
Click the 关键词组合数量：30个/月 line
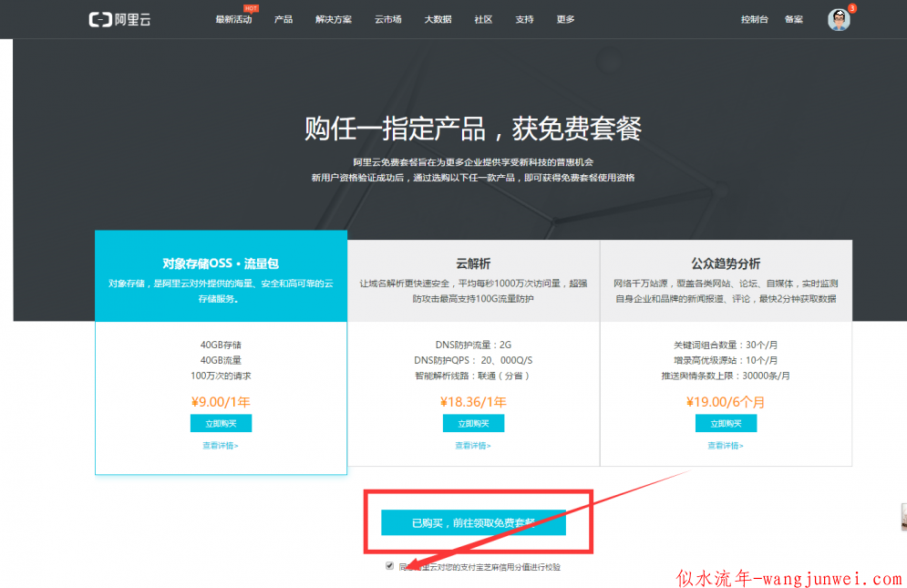[726, 345]
